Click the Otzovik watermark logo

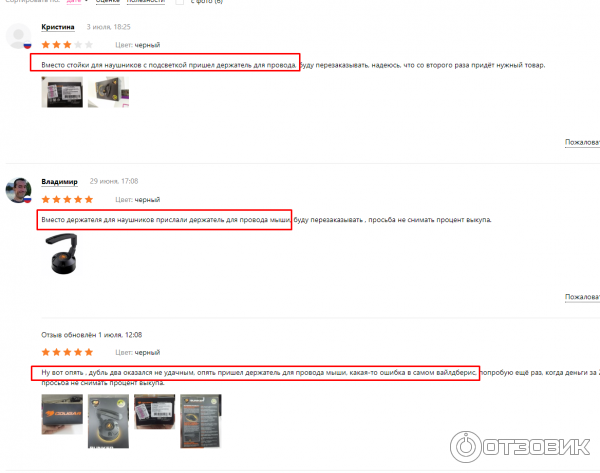coord(520,447)
